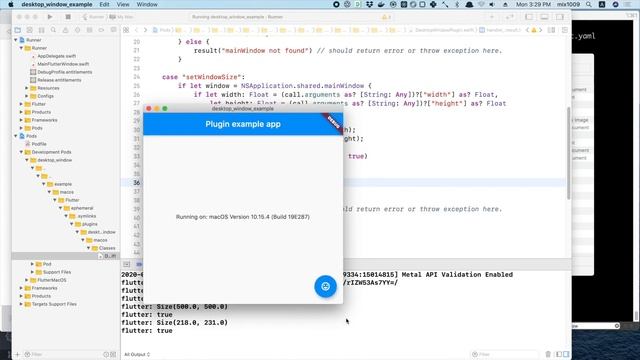Click the handler_result item in jump bar
Image resolution: width=640 pixels, height=360 pixels.
pos(500,30)
